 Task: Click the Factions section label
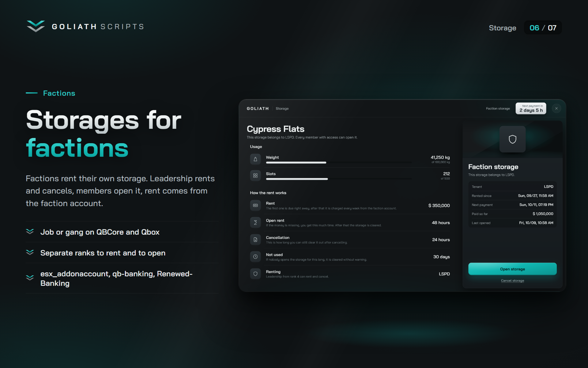point(59,93)
